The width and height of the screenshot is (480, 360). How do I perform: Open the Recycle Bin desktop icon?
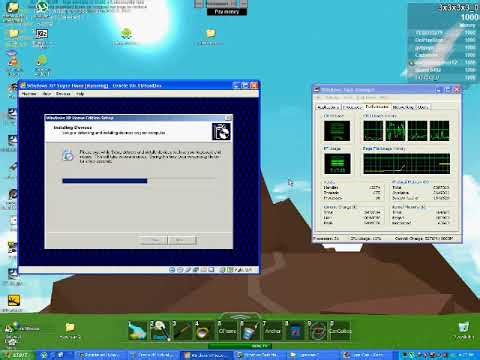pyautogui.click(x=463, y=330)
